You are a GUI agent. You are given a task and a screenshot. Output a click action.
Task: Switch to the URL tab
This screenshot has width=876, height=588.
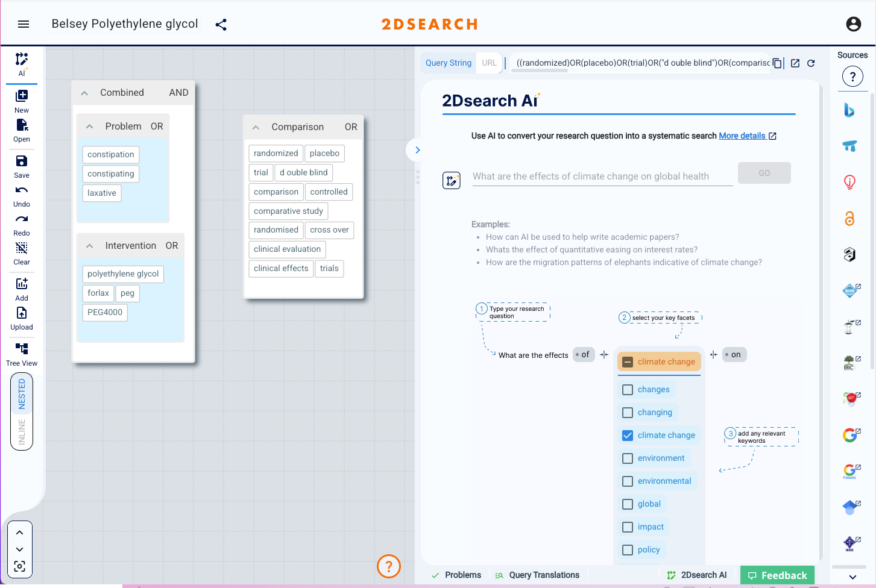[x=488, y=63]
